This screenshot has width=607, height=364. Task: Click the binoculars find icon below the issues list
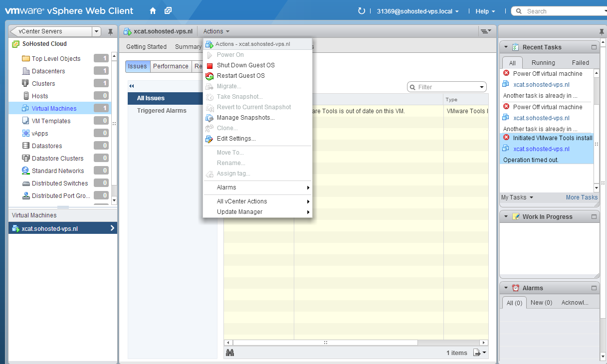tap(230, 353)
